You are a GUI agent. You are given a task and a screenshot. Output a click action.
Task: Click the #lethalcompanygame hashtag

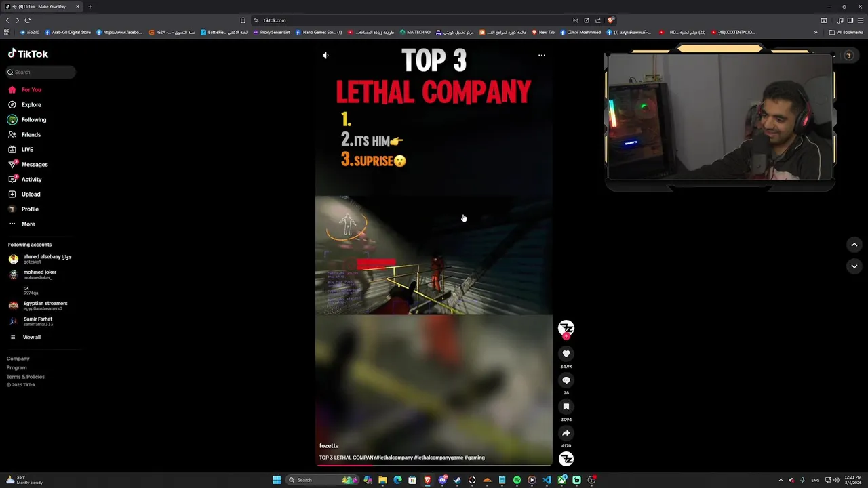click(438, 457)
